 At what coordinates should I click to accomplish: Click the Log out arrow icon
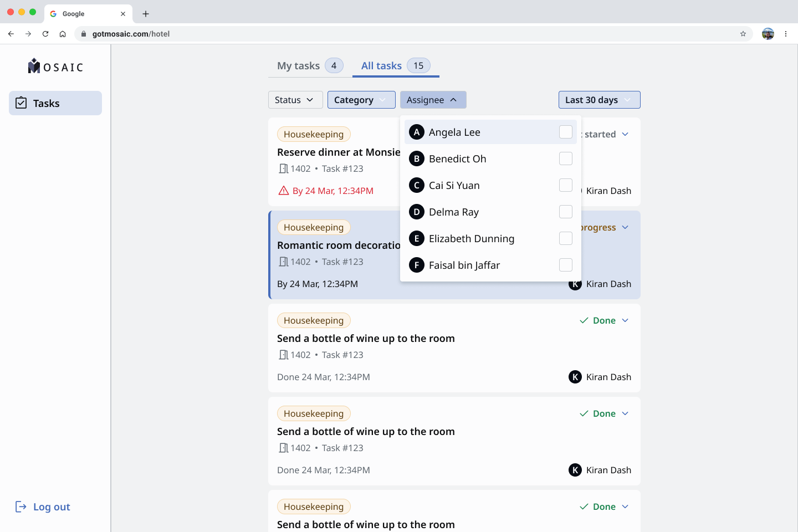click(x=21, y=507)
